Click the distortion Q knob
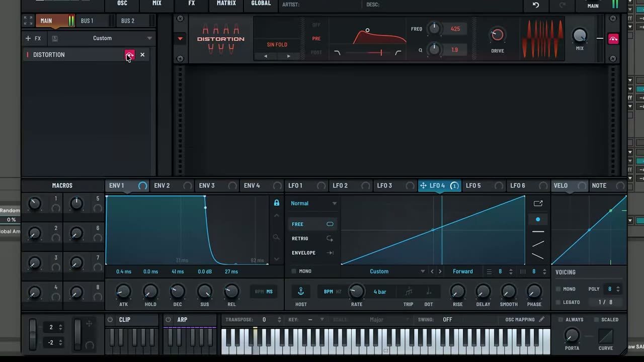Image resolution: width=644 pixels, height=362 pixels. pos(434,50)
